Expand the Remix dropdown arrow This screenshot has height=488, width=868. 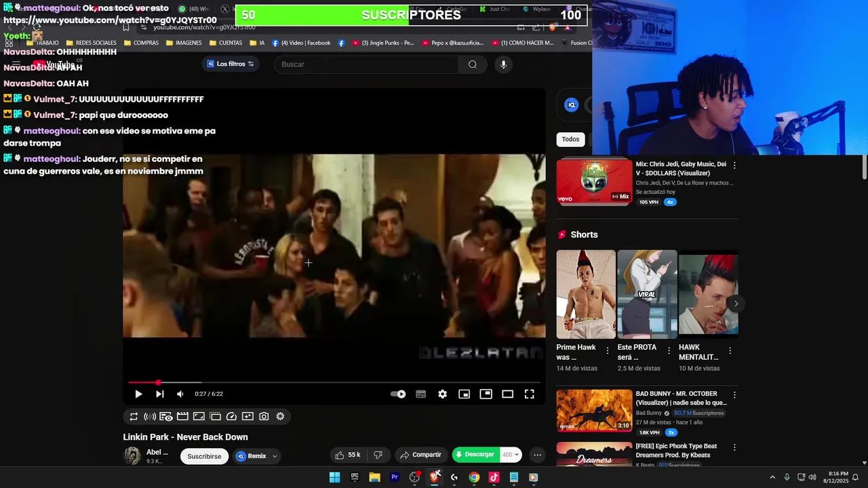tap(275, 456)
